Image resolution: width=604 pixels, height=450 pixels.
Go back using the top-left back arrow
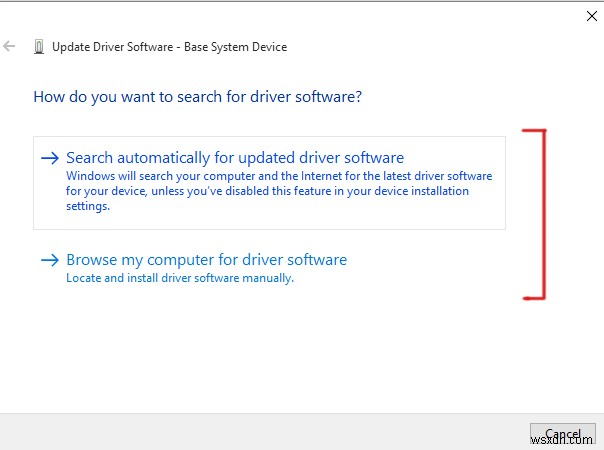(11, 46)
